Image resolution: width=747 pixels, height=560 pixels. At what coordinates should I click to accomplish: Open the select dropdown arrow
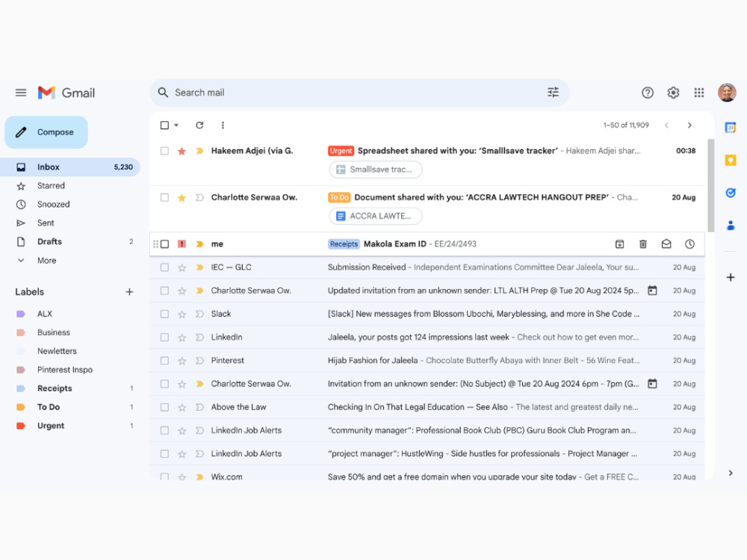tap(176, 125)
